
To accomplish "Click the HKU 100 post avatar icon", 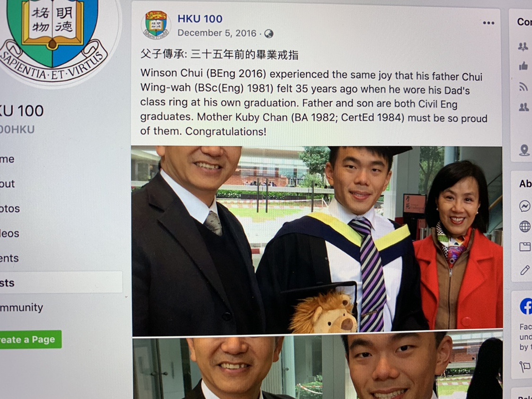I will [156, 25].
